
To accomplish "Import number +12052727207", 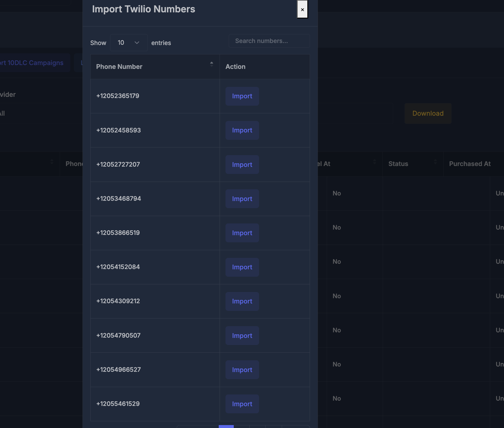I will coord(242,165).
